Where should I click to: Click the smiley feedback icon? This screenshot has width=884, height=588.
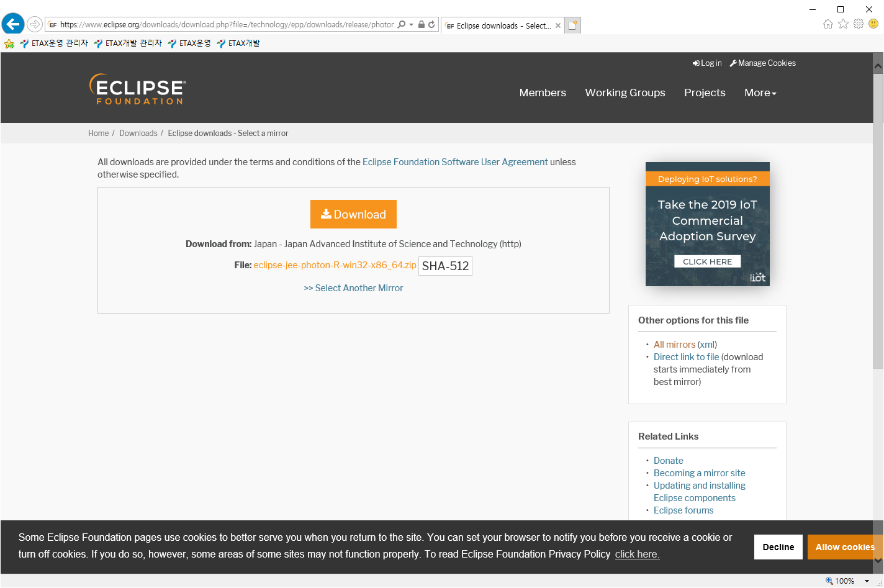coord(873,24)
